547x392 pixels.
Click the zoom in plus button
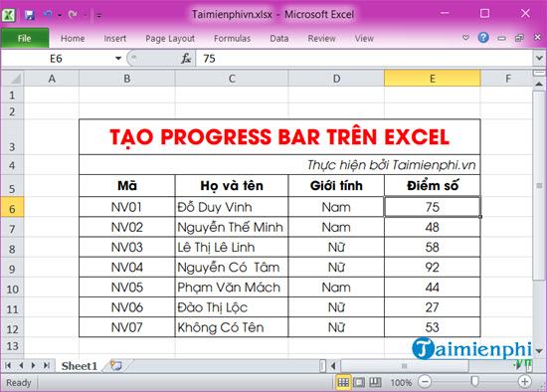coord(524,382)
